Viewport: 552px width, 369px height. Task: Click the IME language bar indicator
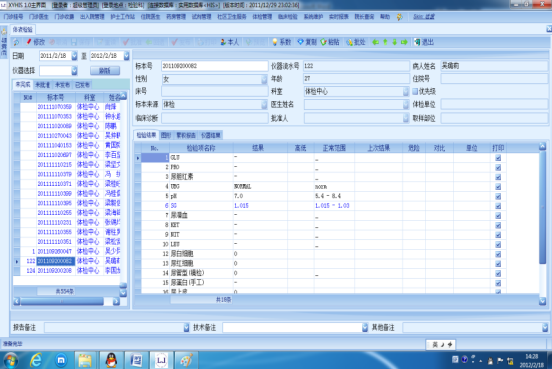441,344
